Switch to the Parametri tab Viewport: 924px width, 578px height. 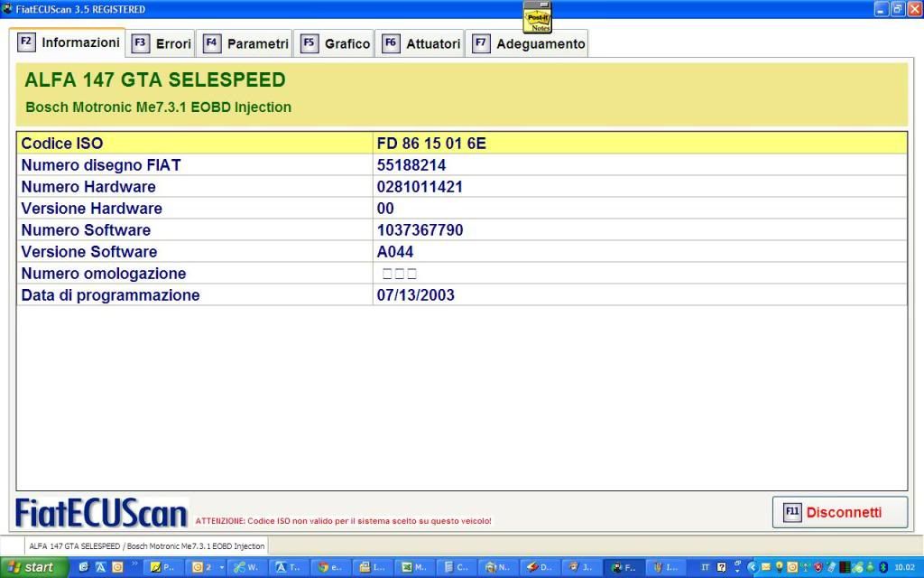[x=246, y=43]
